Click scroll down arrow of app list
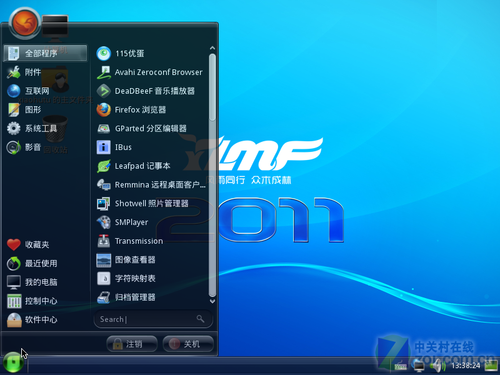The width and height of the screenshot is (500, 375). (x=212, y=301)
